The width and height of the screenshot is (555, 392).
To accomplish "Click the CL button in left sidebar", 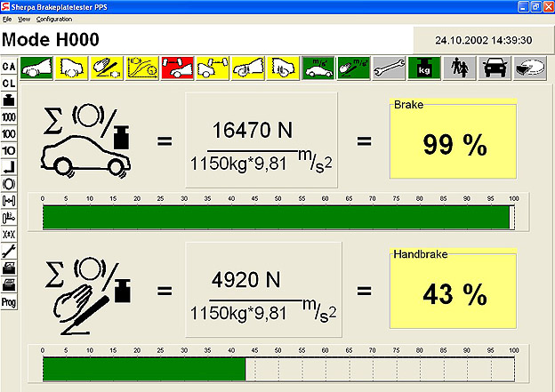I will click(9, 84).
